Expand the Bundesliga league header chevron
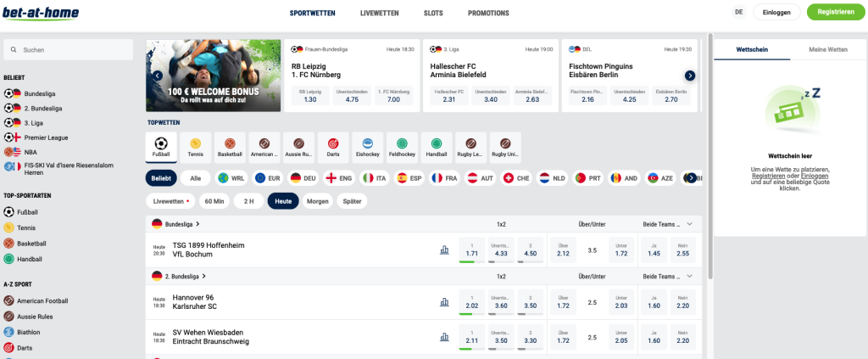The width and height of the screenshot is (868, 359). pos(198,224)
